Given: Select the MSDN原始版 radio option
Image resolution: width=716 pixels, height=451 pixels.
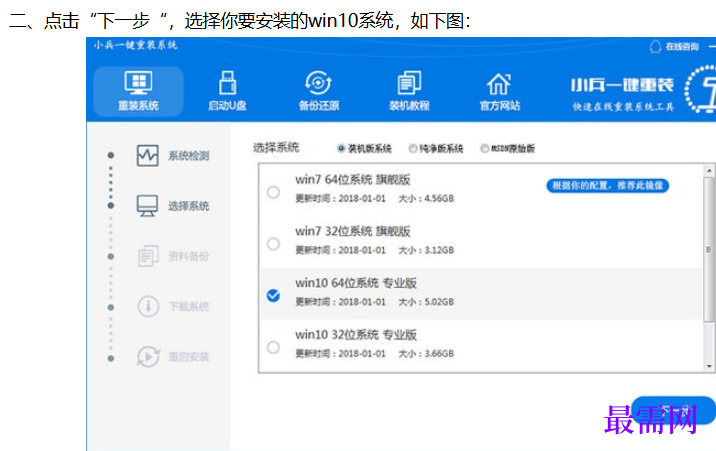Looking at the screenshot, I should 484,148.
